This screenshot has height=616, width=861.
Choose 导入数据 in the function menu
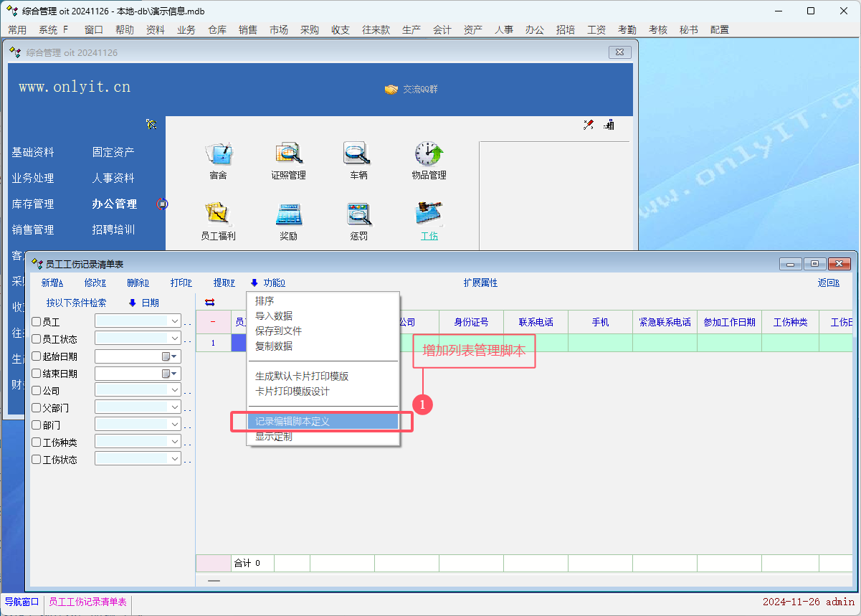tap(274, 316)
